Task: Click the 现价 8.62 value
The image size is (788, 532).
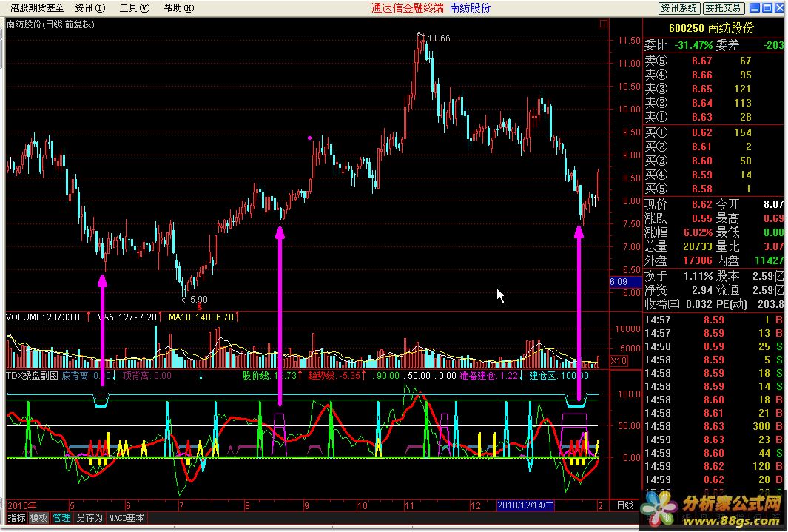Action: [701, 204]
